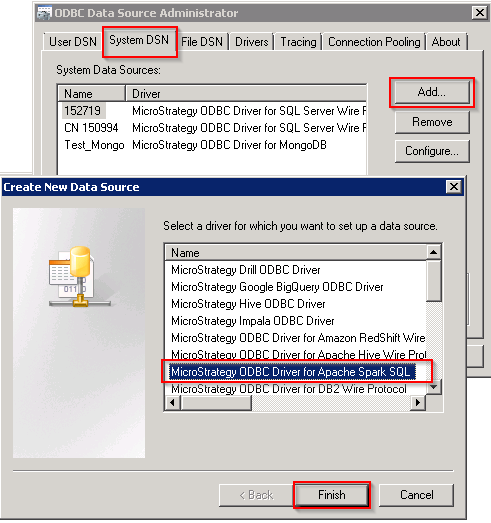Image resolution: width=491 pixels, height=523 pixels.
Task: Open the System DSN tab
Action: (139, 41)
